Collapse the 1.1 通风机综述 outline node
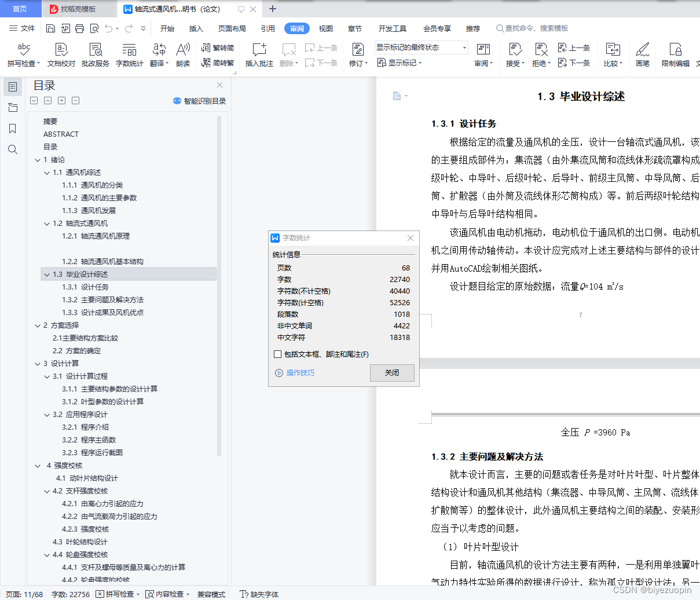700x600 pixels. (47, 173)
